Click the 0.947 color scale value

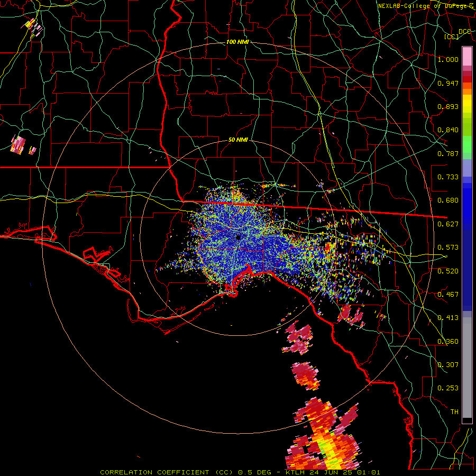[x=448, y=83]
